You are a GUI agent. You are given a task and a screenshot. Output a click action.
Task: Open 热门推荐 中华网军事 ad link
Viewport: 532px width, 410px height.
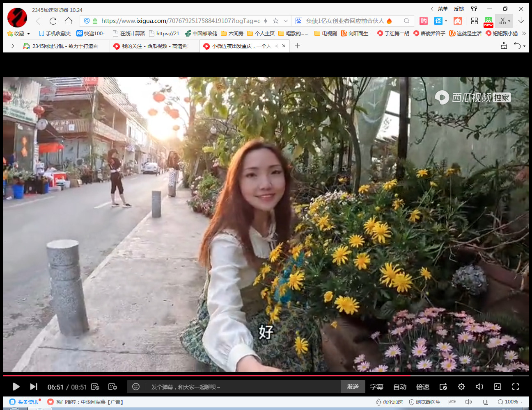click(x=85, y=402)
